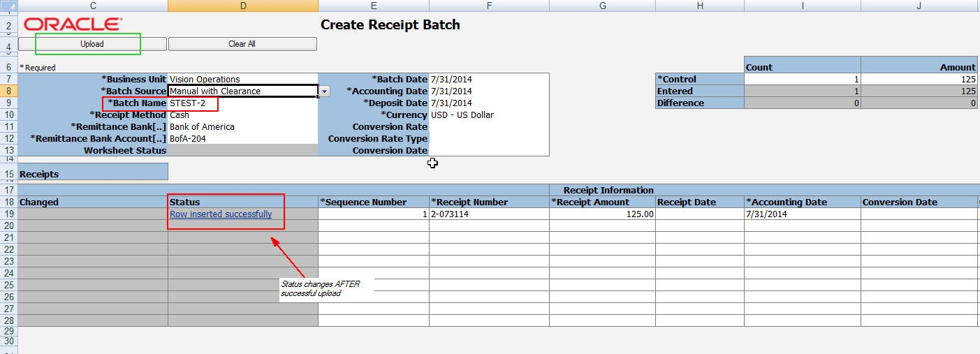Click the Remittance Bank Account BofA-204 cell
The width and height of the screenshot is (980, 354).
coord(242,139)
